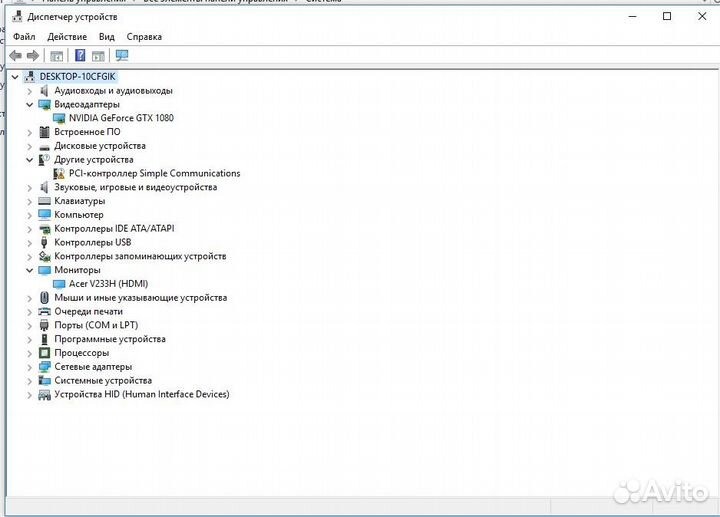This screenshot has height=517, width=720.
Task: Select the Acer V233H (HDMI) monitor entry
Action: point(108,284)
